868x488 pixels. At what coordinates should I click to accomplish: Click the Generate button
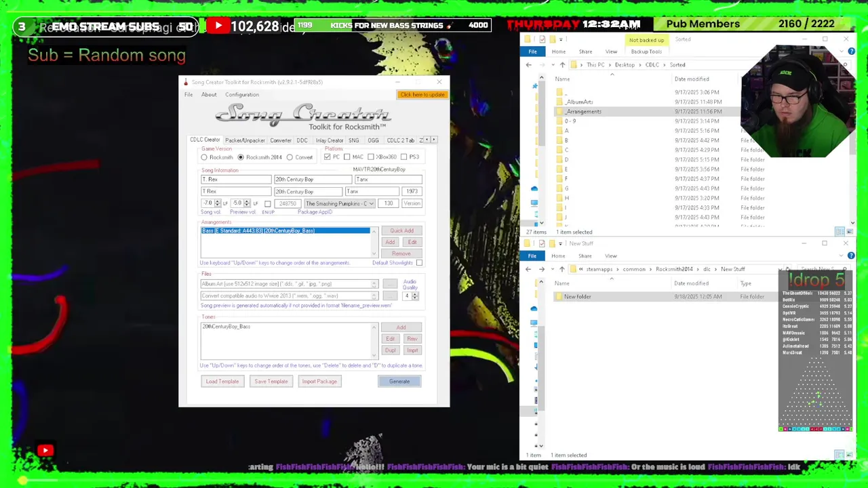point(399,382)
